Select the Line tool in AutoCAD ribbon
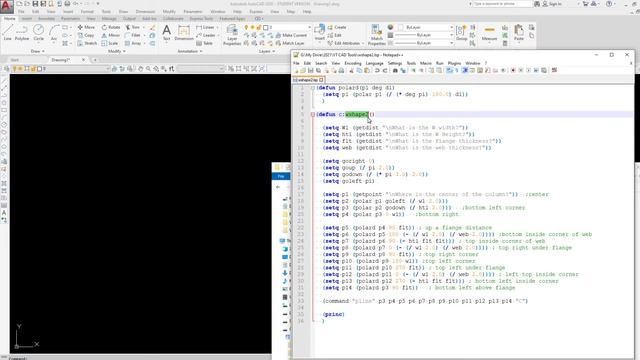This screenshot has width=640, height=360. [7, 32]
